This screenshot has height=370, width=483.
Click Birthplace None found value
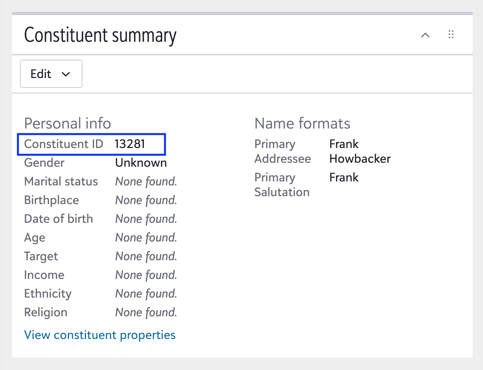point(146,200)
